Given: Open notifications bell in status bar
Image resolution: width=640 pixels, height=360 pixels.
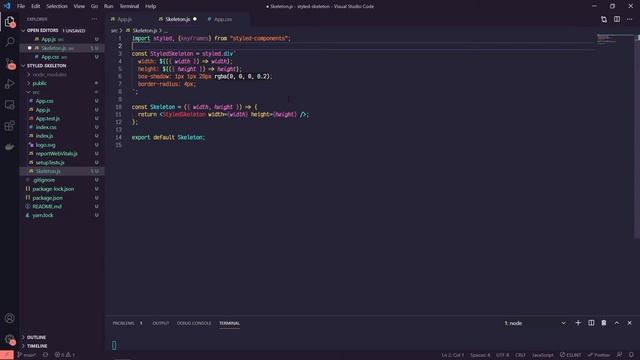Looking at the screenshot, I should 631,355.
